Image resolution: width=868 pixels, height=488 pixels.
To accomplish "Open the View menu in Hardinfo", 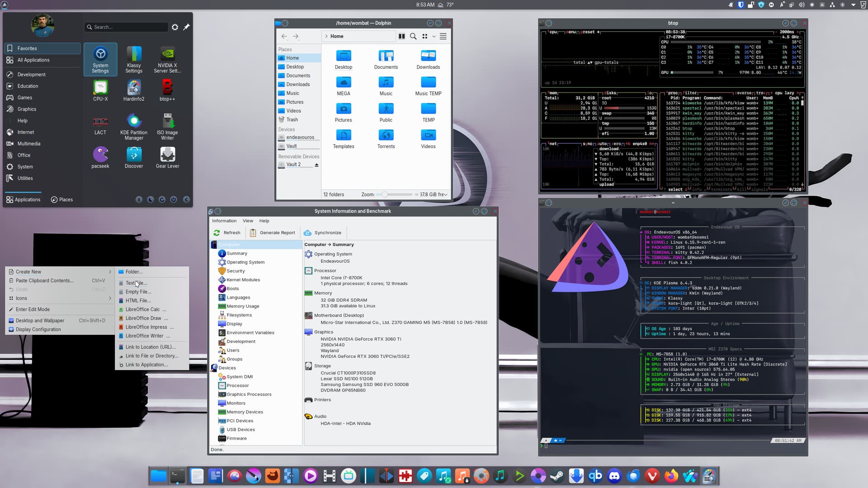I will click(x=248, y=221).
